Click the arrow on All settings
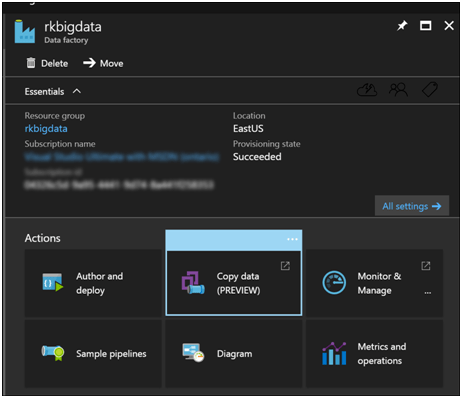 click(x=436, y=206)
